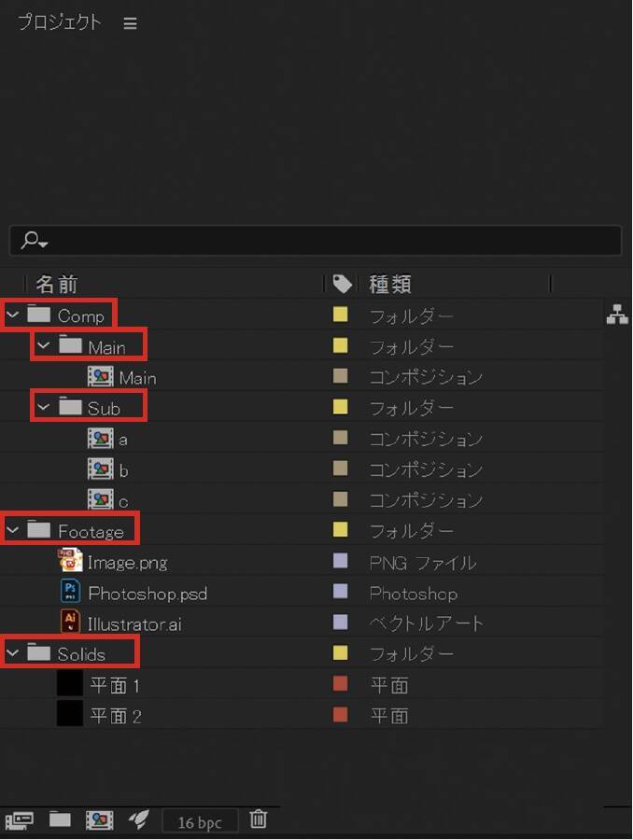Select the Solids folder icon
633x840 pixels.
[38, 651]
